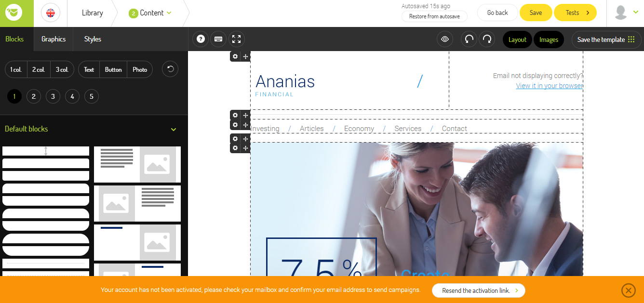Screen dimensions: 644x303
Task: Filter blocks by Button type
Action: 113,69
